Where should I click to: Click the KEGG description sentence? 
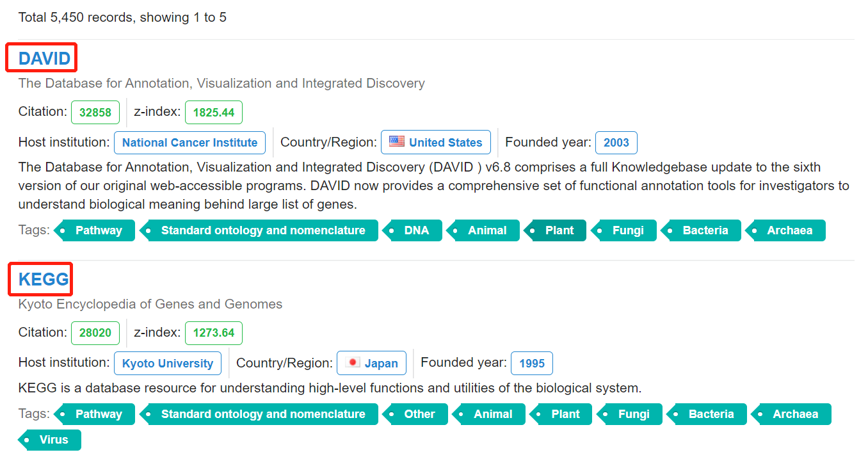330,388
